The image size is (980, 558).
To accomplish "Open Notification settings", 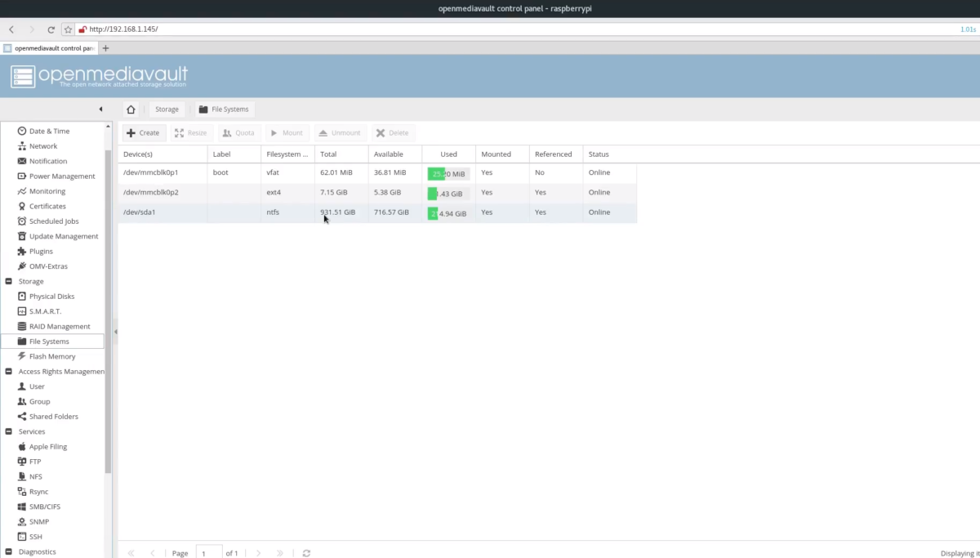I will point(48,161).
